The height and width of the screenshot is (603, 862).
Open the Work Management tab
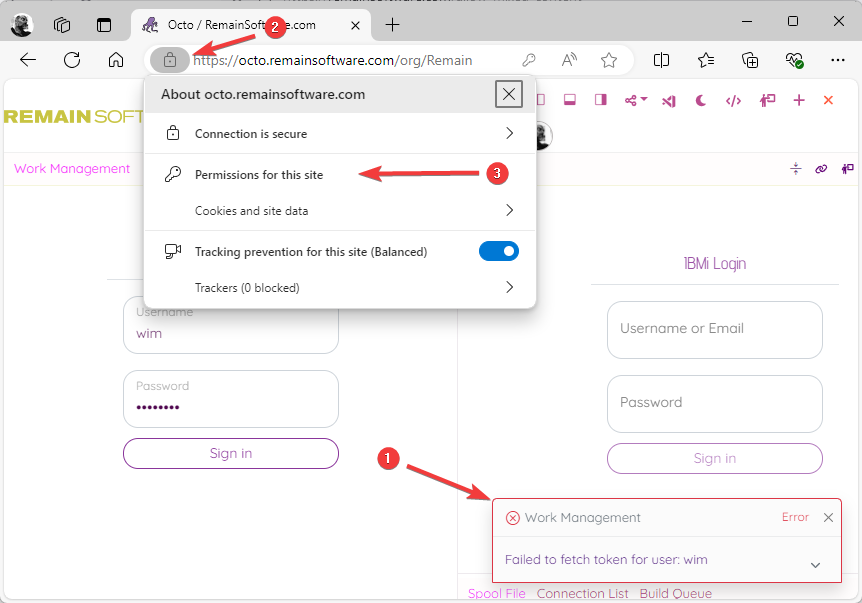click(x=72, y=169)
